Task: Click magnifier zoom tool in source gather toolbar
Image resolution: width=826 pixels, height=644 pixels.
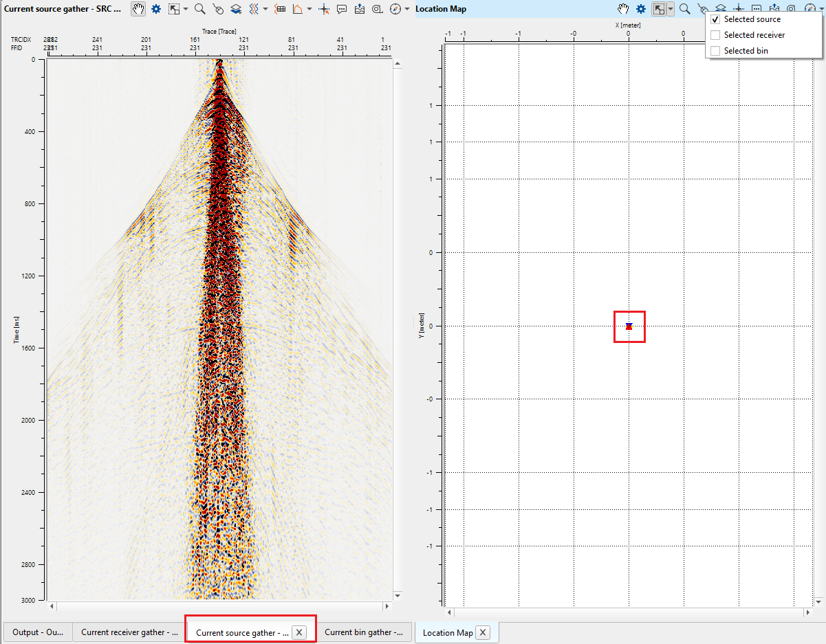Action: (199, 9)
